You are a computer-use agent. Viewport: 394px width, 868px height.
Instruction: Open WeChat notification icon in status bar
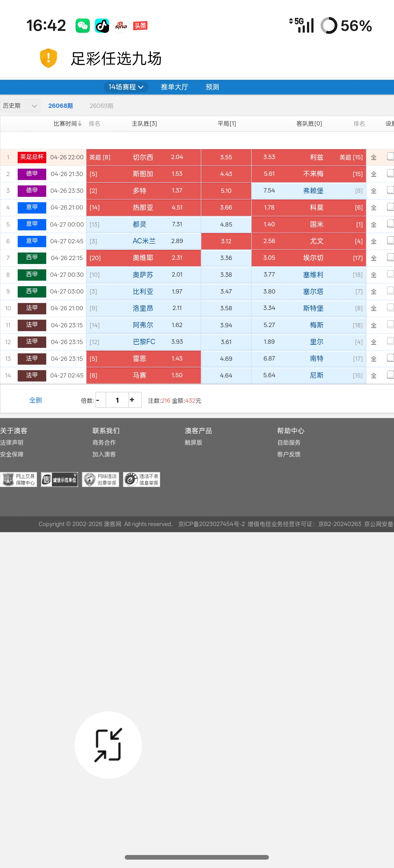[82, 26]
